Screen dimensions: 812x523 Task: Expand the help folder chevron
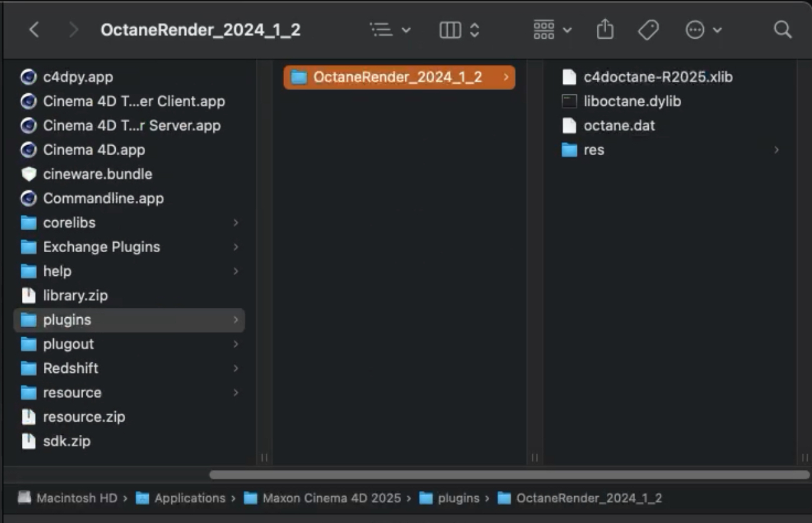click(x=236, y=272)
